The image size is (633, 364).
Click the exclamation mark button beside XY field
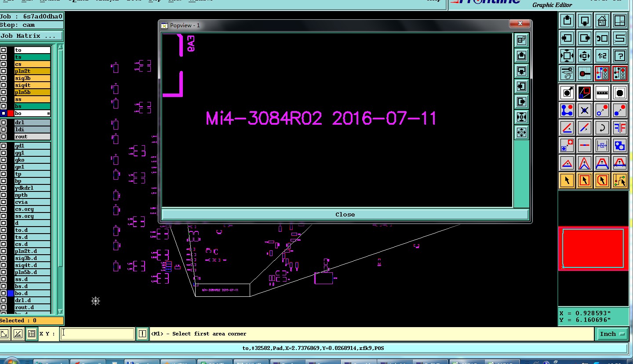[x=142, y=334]
